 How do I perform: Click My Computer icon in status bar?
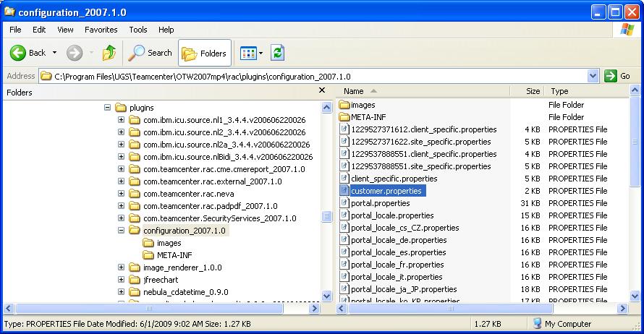click(537, 323)
